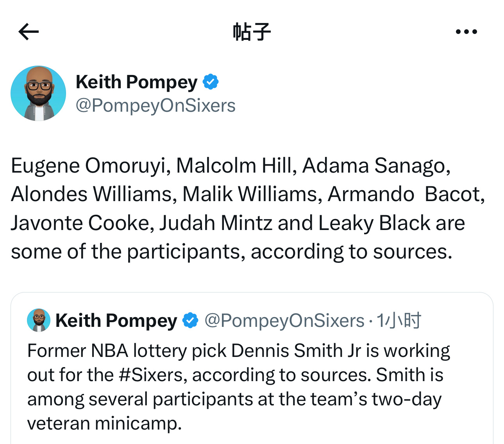The height and width of the screenshot is (444, 504).
Task: Open Keith Pompey's large profile avatar
Action: click(x=38, y=93)
